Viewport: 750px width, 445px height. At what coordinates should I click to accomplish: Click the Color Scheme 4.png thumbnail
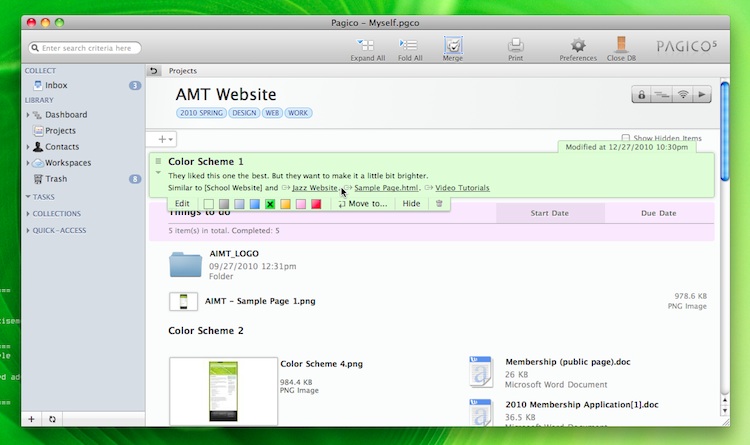pos(223,391)
